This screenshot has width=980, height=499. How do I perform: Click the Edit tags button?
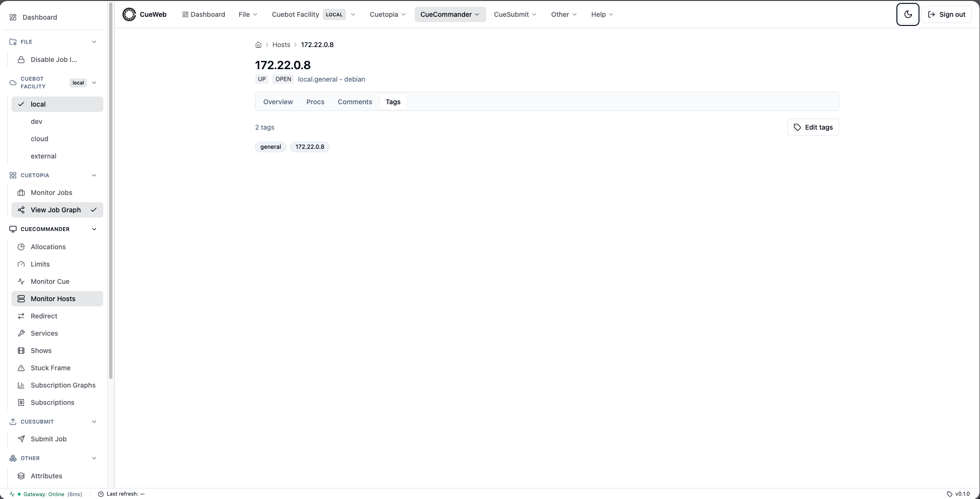pyautogui.click(x=813, y=127)
